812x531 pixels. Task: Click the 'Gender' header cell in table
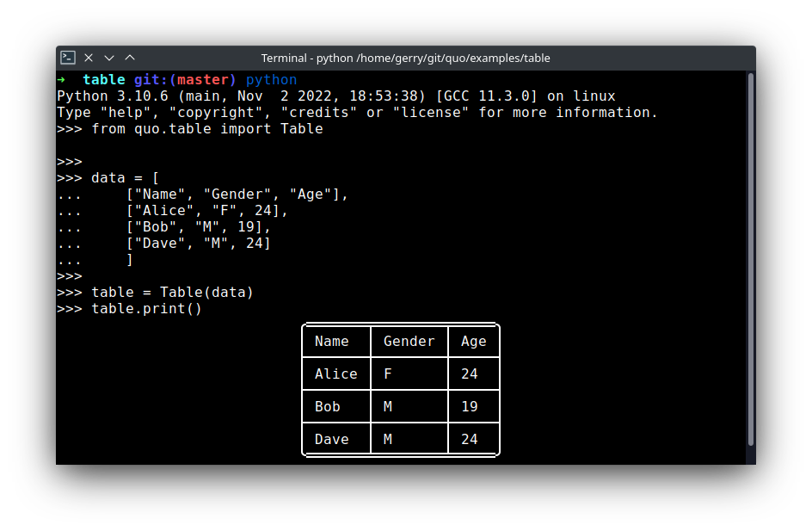coord(409,342)
